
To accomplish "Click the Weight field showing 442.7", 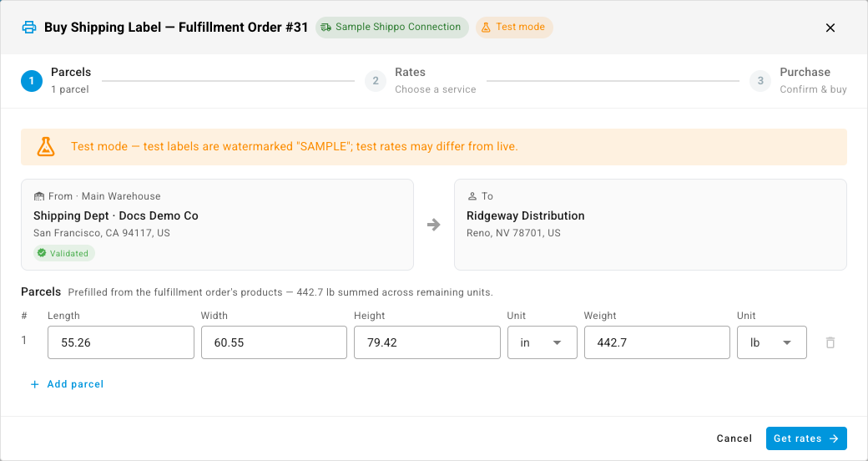I will [657, 342].
